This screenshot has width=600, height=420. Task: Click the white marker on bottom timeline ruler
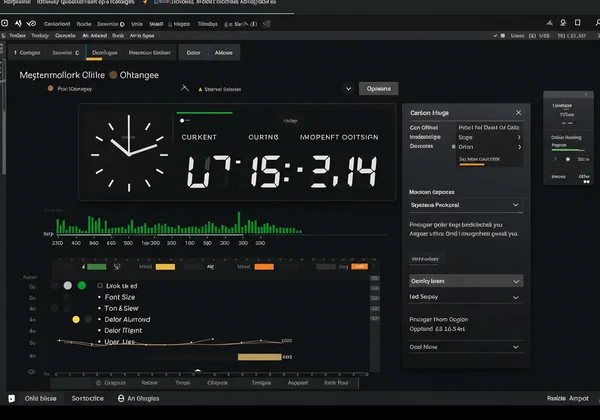(x=198, y=371)
